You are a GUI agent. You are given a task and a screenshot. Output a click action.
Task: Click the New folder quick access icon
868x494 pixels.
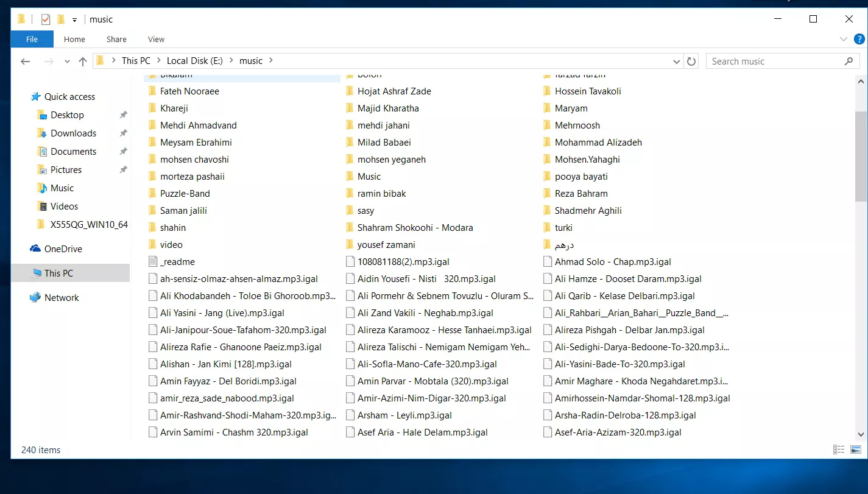click(x=60, y=19)
